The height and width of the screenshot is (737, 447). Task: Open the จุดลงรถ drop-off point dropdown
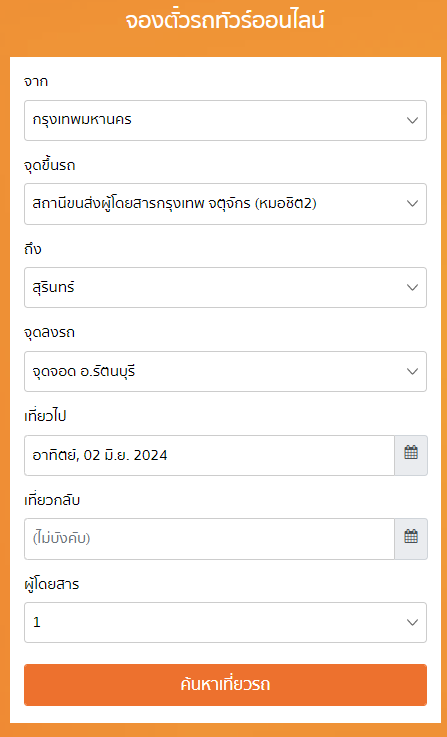click(226, 371)
